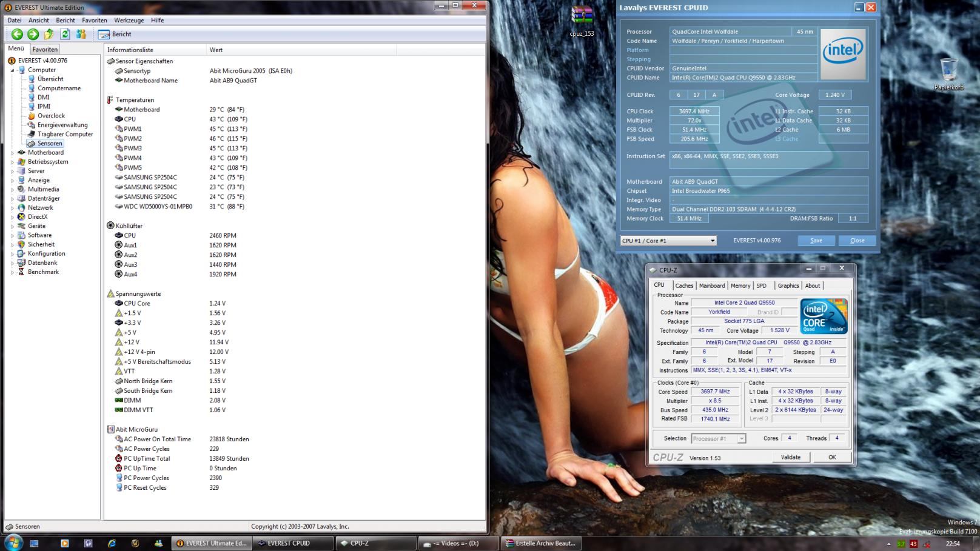Open the About tab in CPU-Z
980x551 pixels.
click(812, 286)
